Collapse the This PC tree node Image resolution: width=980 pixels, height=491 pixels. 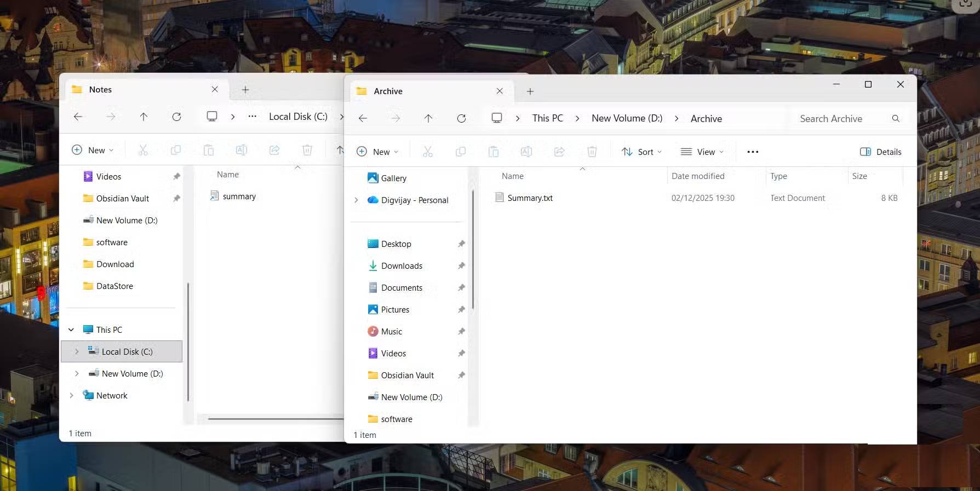71,330
